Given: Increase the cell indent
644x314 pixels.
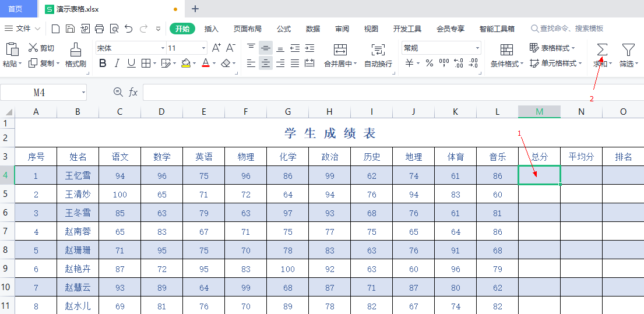Looking at the screenshot, I should tap(309, 48).
